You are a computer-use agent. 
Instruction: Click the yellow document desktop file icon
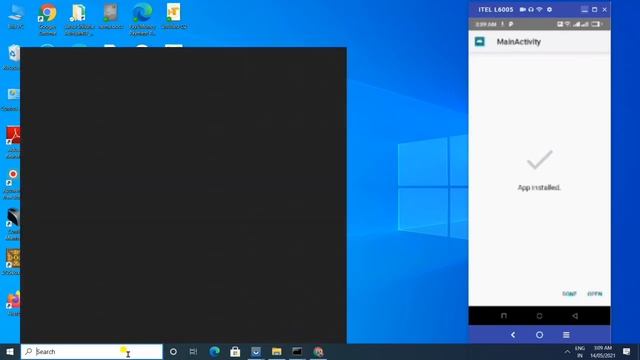click(x=174, y=16)
